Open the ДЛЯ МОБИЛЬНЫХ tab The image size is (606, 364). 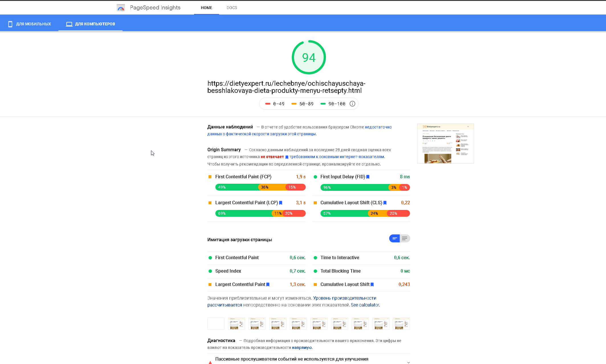point(30,24)
